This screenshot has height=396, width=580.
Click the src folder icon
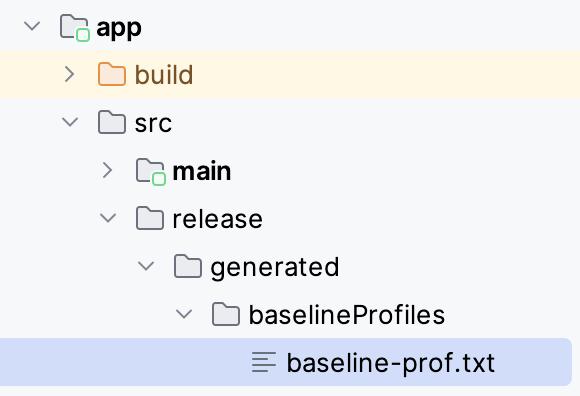pos(112,122)
